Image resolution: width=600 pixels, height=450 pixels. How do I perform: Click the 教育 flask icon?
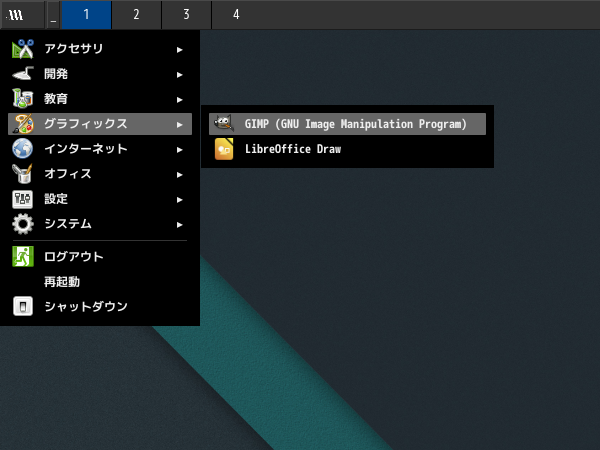click(x=23, y=99)
